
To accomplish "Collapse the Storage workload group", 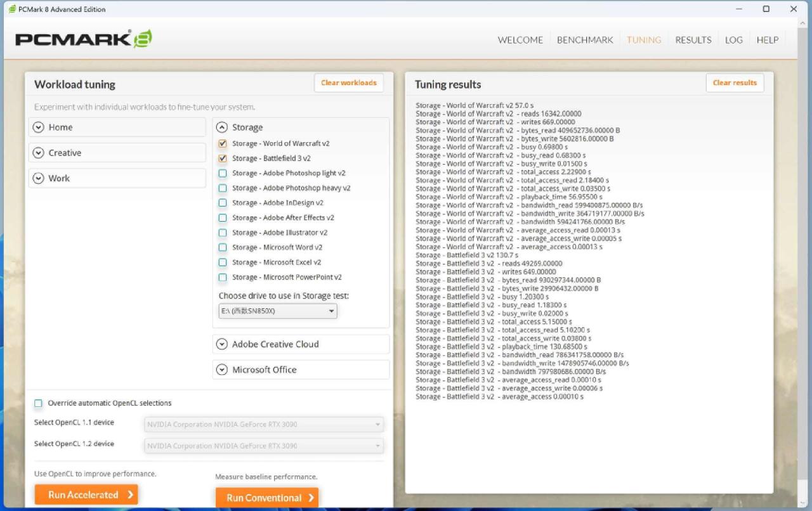I will (x=222, y=127).
